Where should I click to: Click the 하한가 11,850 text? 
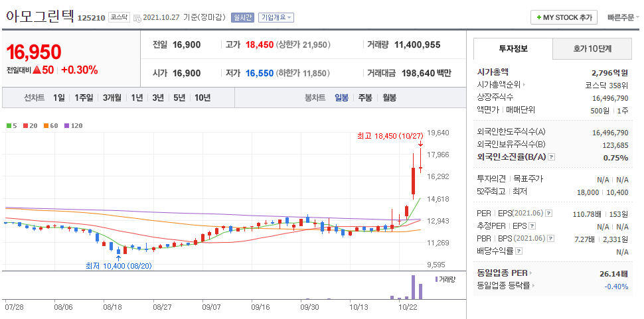click(303, 74)
